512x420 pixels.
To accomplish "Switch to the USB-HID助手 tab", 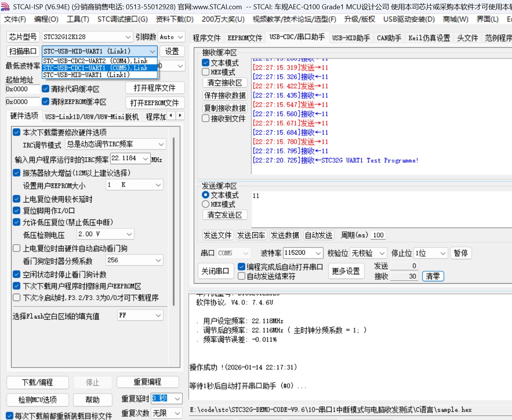I will click(x=351, y=38).
